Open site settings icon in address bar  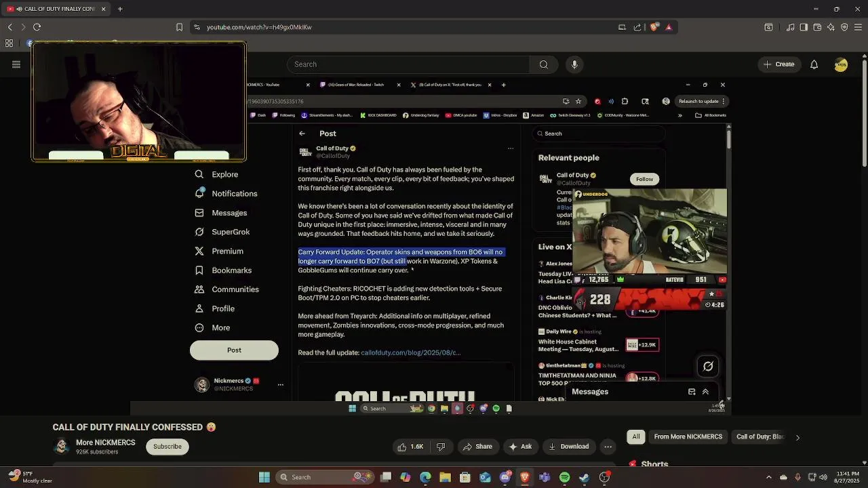point(197,27)
